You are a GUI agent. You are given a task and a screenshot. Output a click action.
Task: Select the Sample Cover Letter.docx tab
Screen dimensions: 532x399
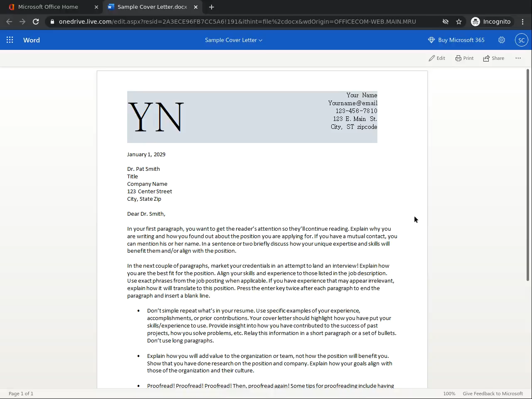[152, 7]
